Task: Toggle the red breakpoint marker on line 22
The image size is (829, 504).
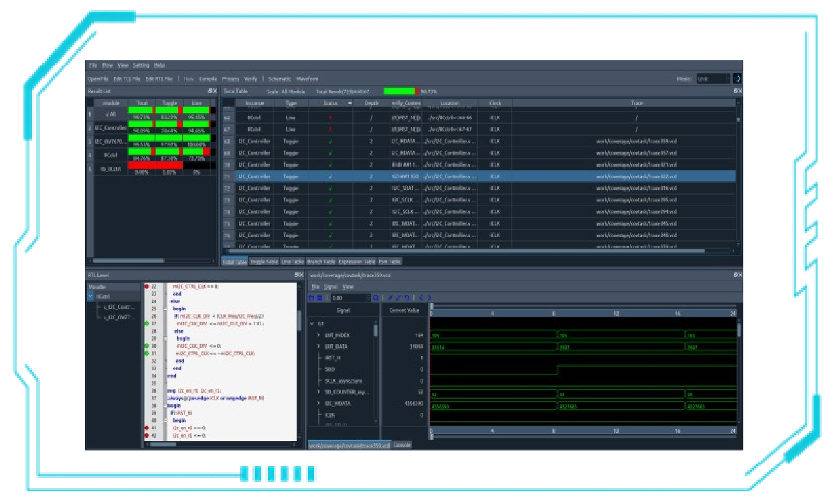Action: click(x=146, y=286)
